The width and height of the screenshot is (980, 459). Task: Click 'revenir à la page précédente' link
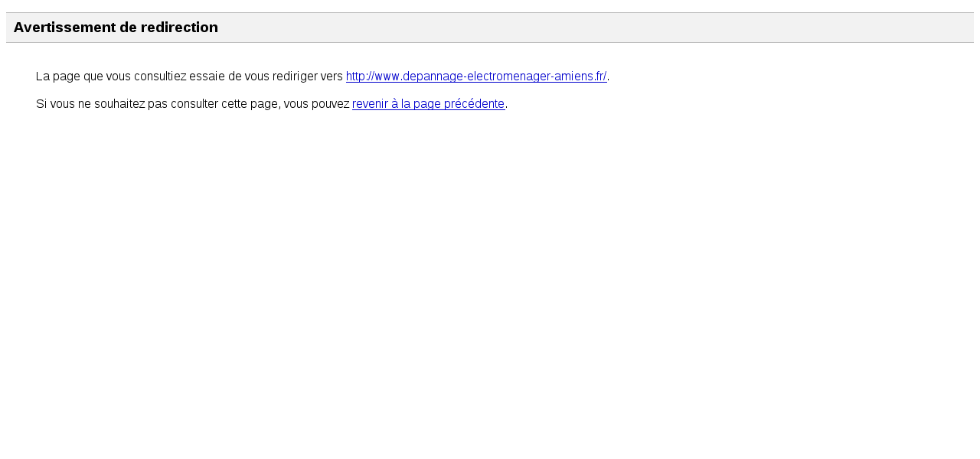pyautogui.click(x=428, y=104)
